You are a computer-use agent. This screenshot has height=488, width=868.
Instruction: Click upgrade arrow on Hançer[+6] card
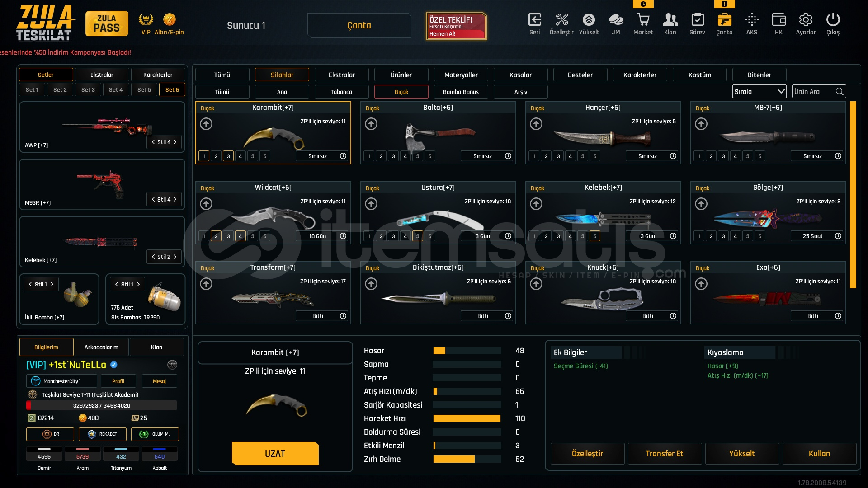(536, 124)
